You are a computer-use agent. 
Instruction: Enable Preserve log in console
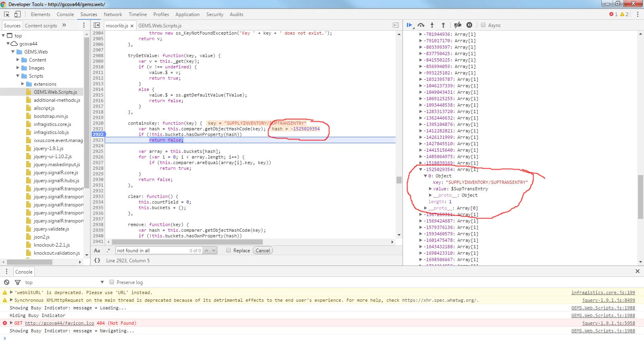coord(112,282)
